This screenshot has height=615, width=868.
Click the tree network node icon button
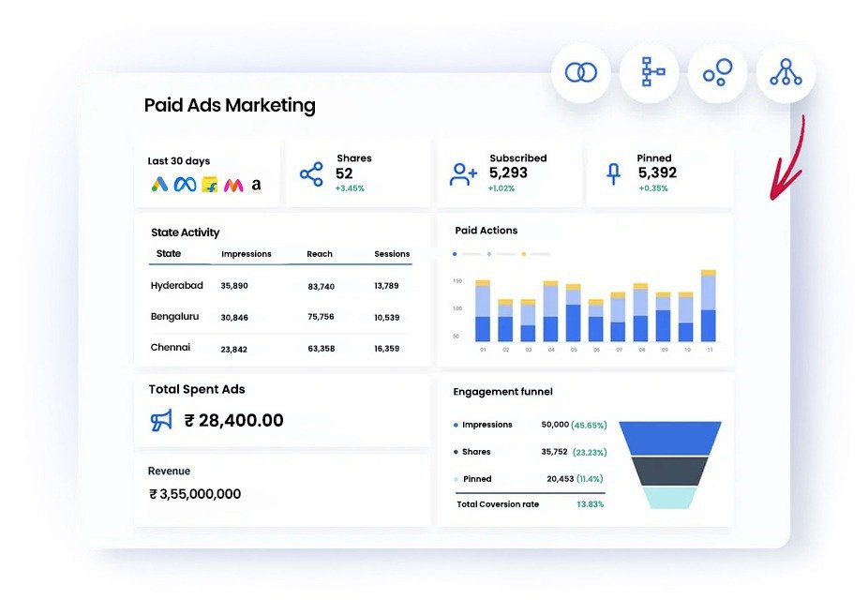(x=786, y=72)
